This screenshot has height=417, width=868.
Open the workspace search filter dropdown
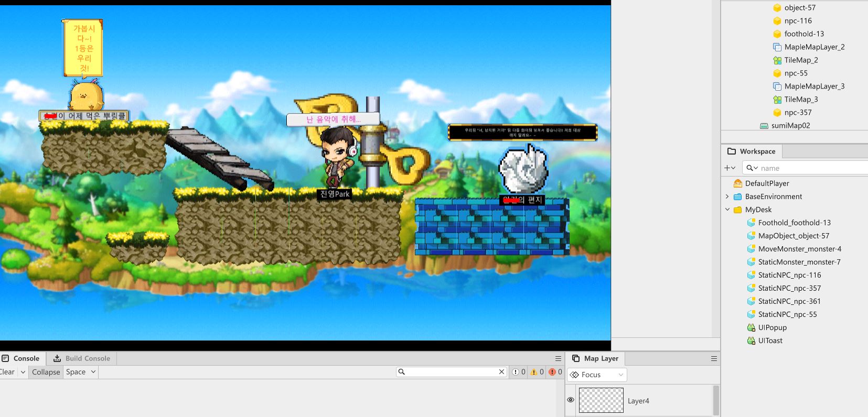tap(752, 168)
